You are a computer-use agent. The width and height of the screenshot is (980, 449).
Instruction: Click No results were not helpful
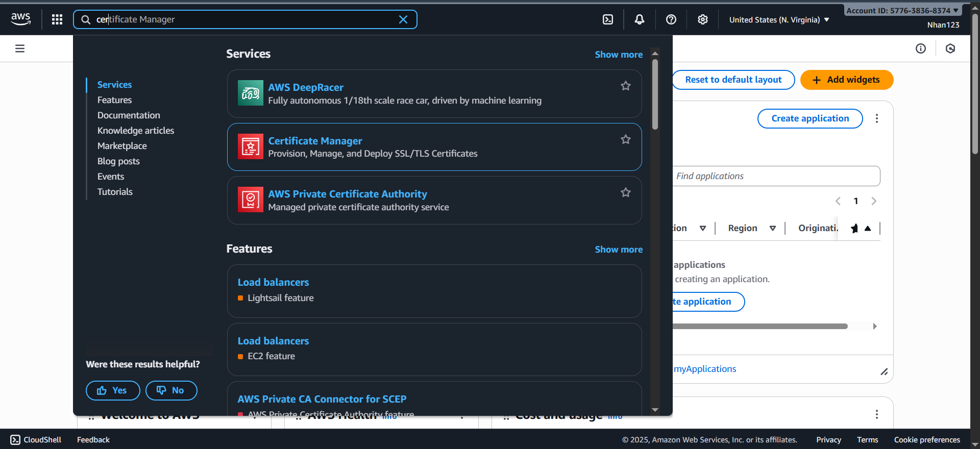click(171, 390)
